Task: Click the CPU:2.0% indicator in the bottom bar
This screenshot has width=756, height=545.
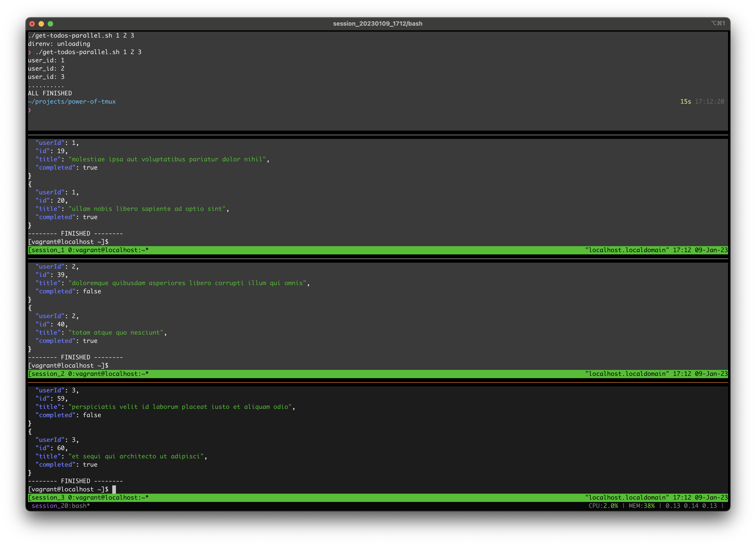Action: coord(603,506)
